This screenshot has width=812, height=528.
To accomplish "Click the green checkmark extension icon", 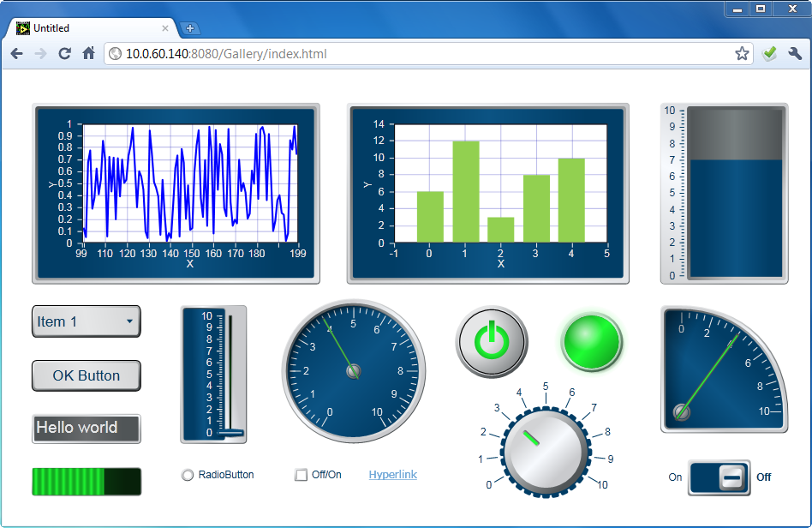I will (769, 54).
